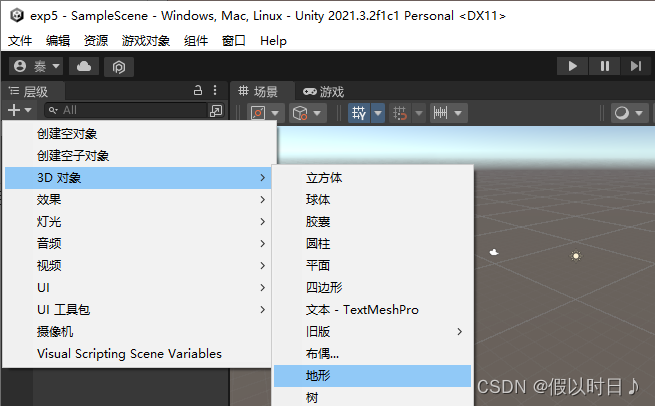Open the 窗口 menu
This screenshot has width=655, height=406.
[x=234, y=41]
